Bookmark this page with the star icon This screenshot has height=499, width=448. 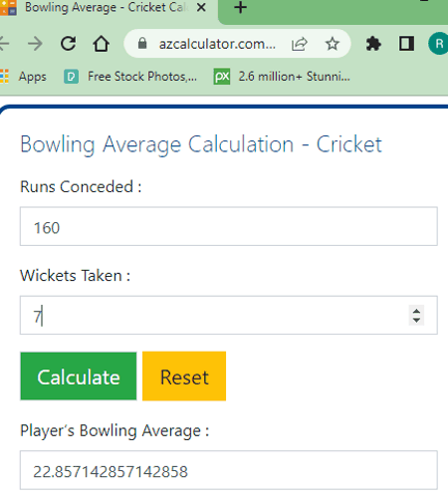click(x=333, y=44)
